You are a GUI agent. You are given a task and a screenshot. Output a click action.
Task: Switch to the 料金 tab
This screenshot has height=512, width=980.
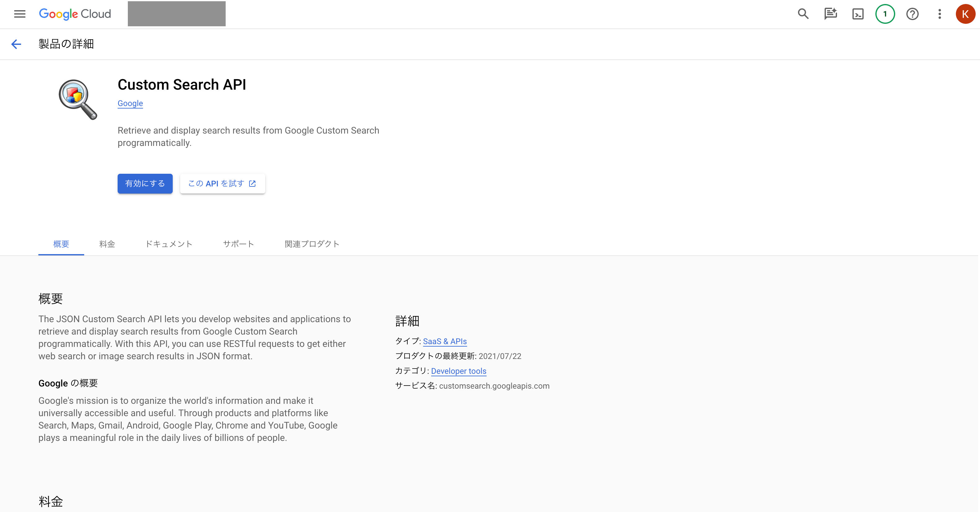pyautogui.click(x=107, y=244)
